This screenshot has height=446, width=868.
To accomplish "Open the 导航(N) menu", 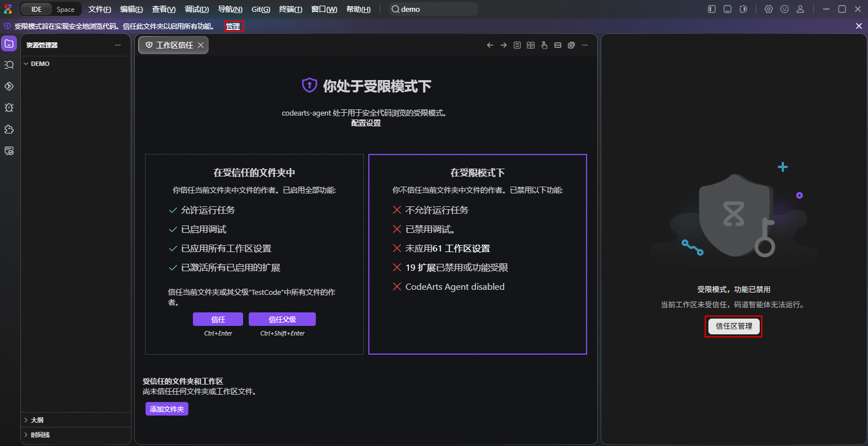I will coord(230,9).
